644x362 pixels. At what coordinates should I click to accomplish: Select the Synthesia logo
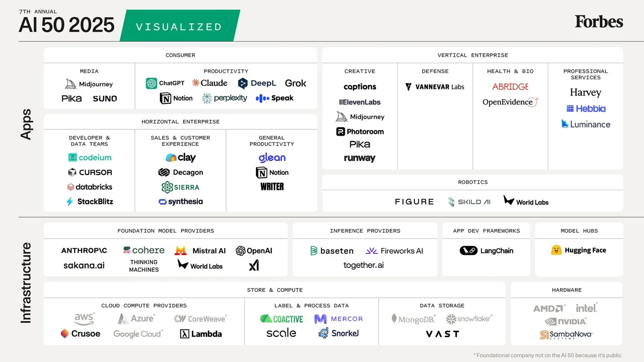coord(181,202)
